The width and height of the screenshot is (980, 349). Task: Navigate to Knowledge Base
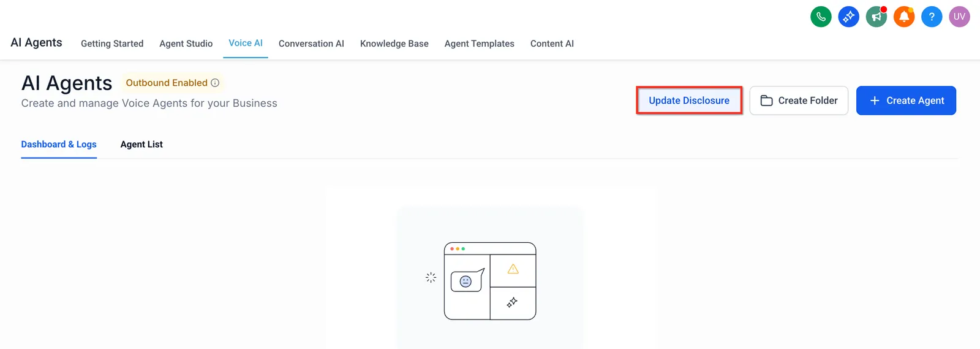[394, 44]
